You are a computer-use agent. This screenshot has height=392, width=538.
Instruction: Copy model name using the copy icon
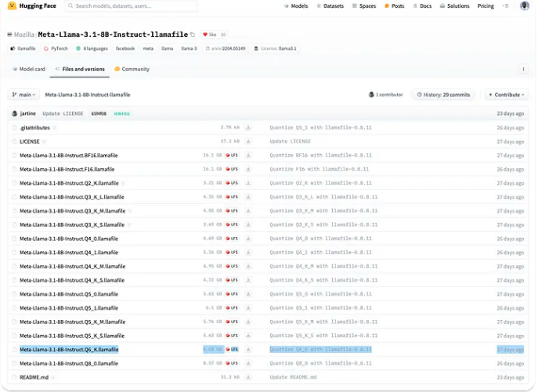pyautogui.click(x=193, y=34)
